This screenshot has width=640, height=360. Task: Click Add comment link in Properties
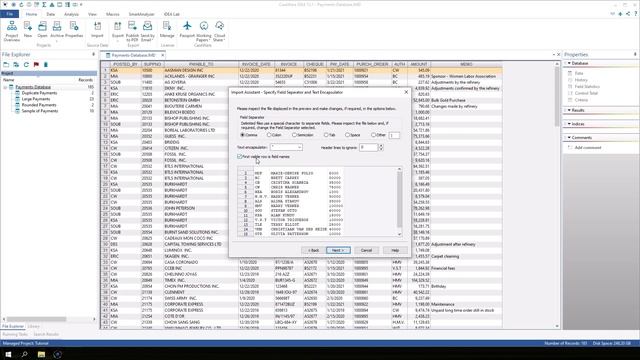tap(588, 147)
